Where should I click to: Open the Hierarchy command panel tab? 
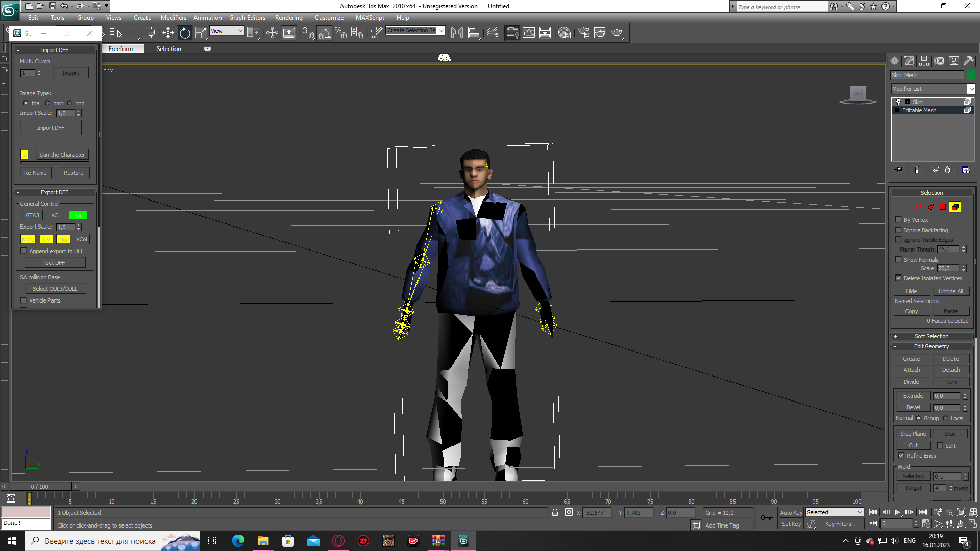point(924,61)
